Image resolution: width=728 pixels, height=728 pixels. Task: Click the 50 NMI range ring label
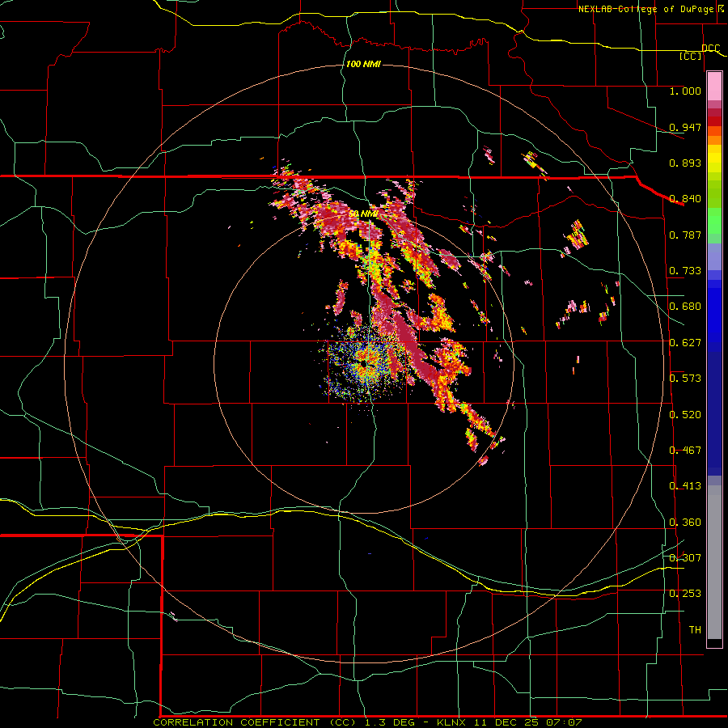pyautogui.click(x=363, y=214)
